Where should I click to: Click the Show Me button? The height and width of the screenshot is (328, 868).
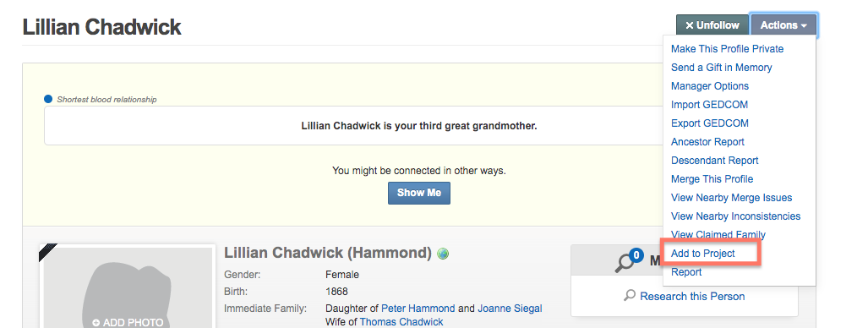pyautogui.click(x=419, y=193)
